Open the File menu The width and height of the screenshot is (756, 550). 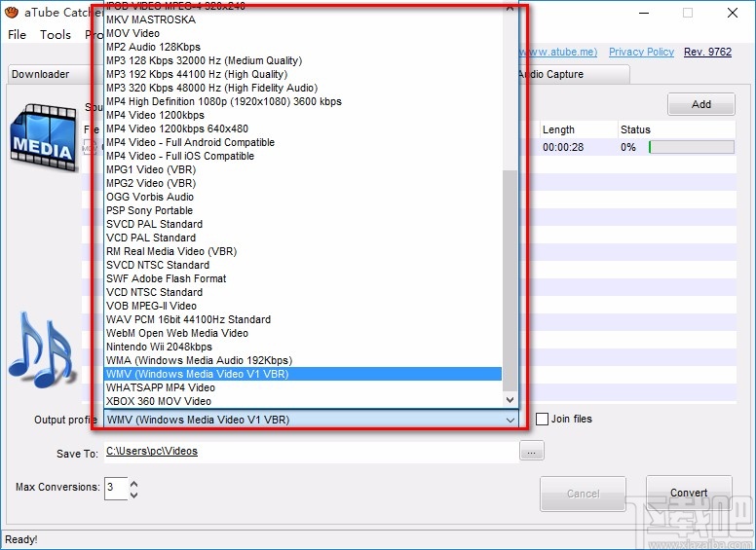click(x=17, y=35)
